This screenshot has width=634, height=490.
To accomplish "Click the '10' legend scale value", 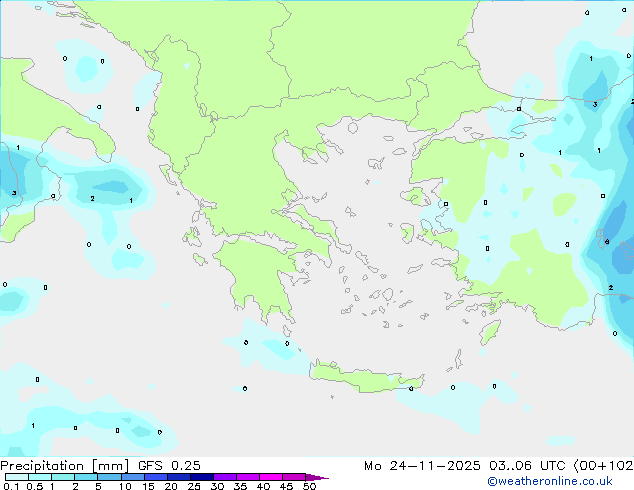I will coord(125,486).
